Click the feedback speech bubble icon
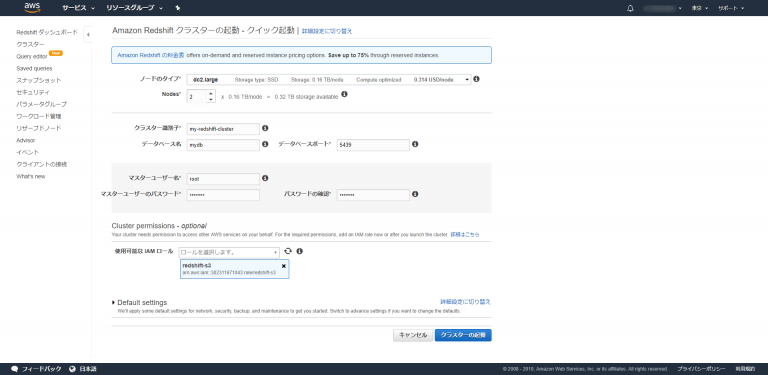The image size is (768, 375). point(15,369)
